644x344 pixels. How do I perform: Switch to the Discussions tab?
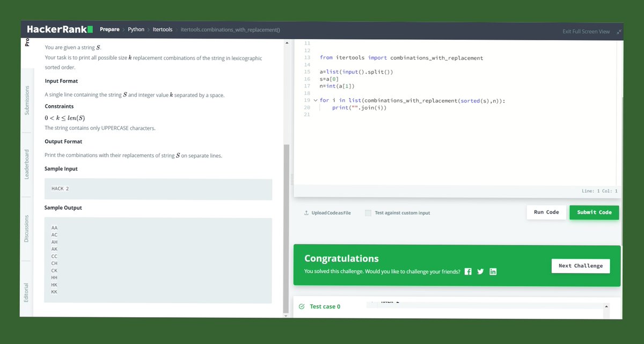point(27,229)
